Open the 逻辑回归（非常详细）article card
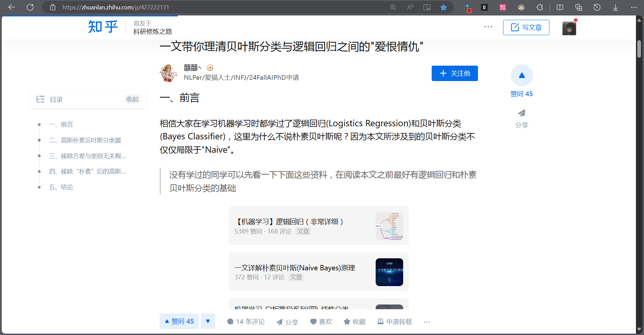This screenshot has width=644, height=335. pyautogui.click(x=319, y=225)
